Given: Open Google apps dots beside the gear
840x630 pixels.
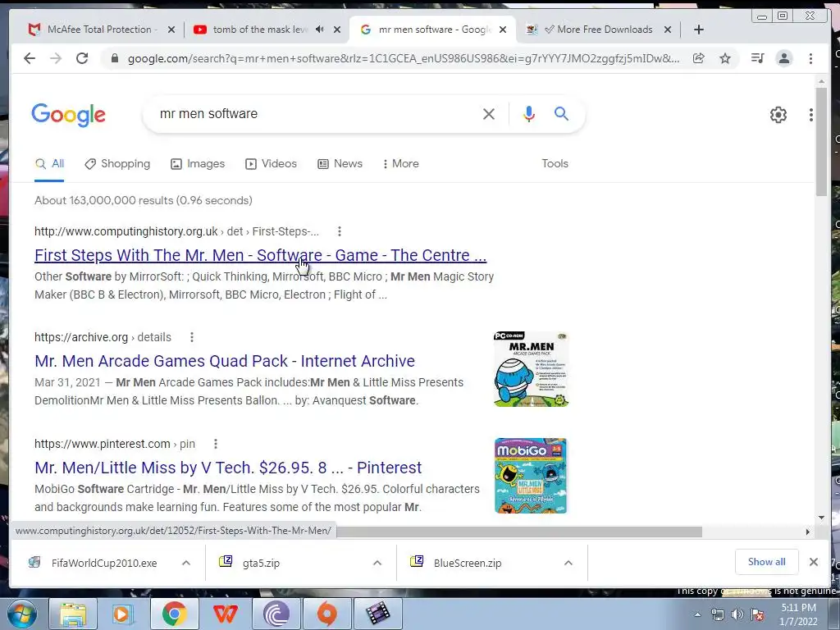Looking at the screenshot, I should [811, 115].
